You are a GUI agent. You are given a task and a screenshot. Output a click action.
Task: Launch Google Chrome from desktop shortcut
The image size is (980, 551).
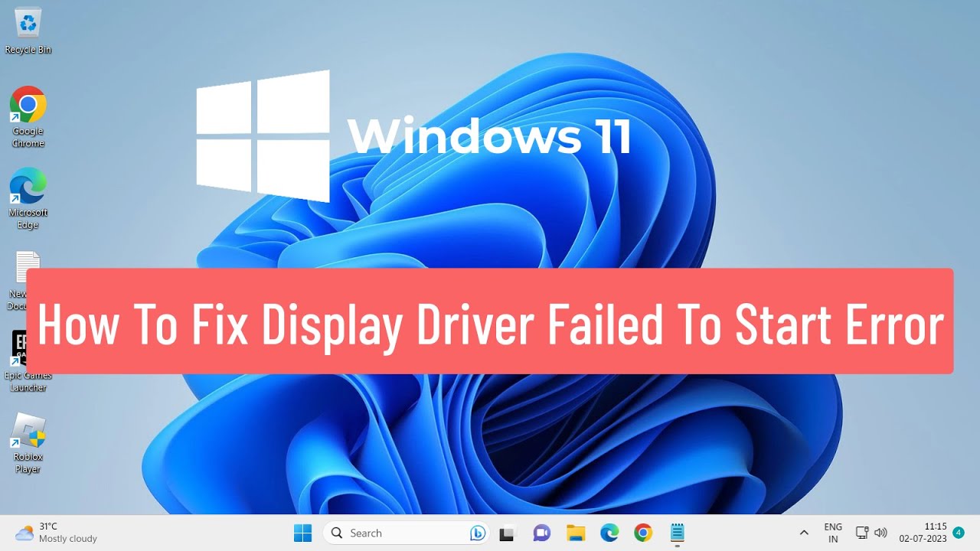(28, 116)
